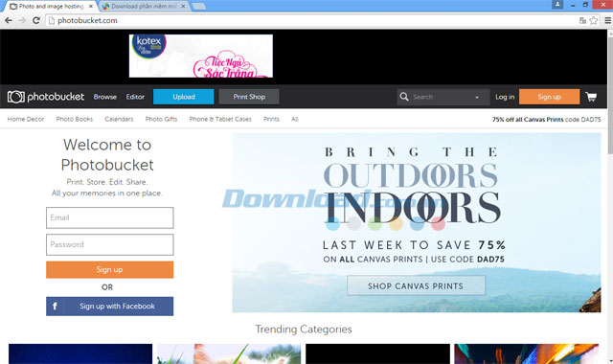Focus the Email input field
Viewport: 613px width, 364px height.
110,217
